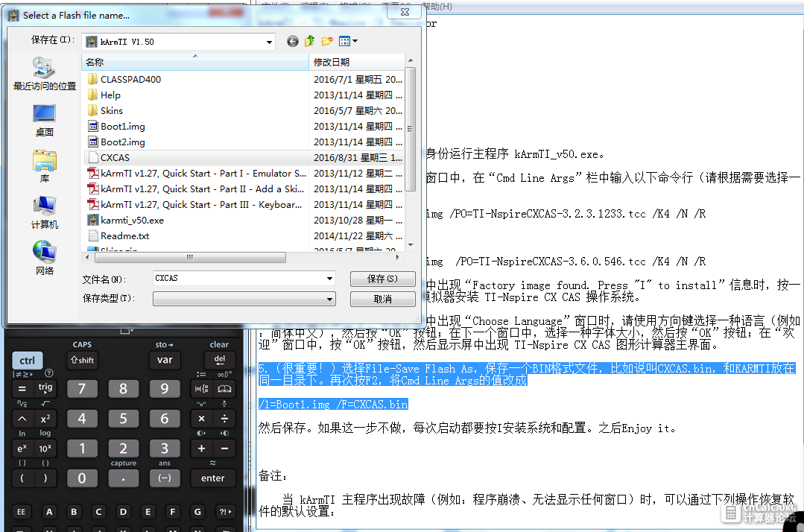Click the catalog book key on calculator

224,388
